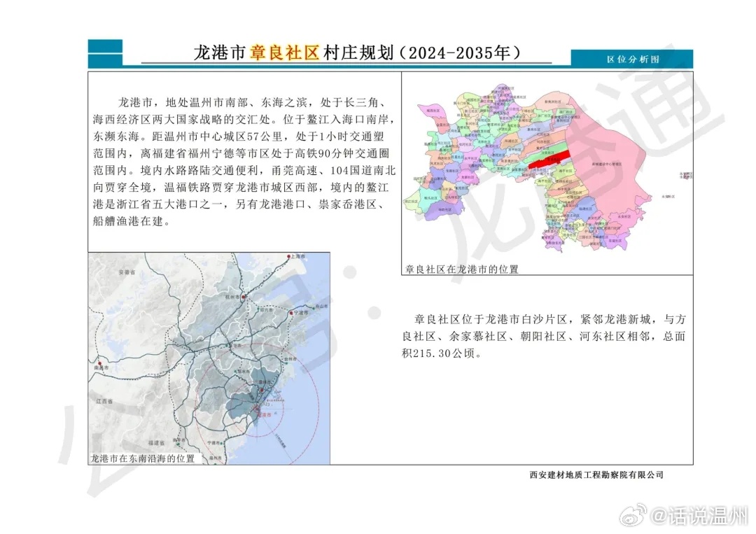Click the caption '章良社区在龙港市的位置'
756x534 pixels.
pyautogui.click(x=462, y=269)
